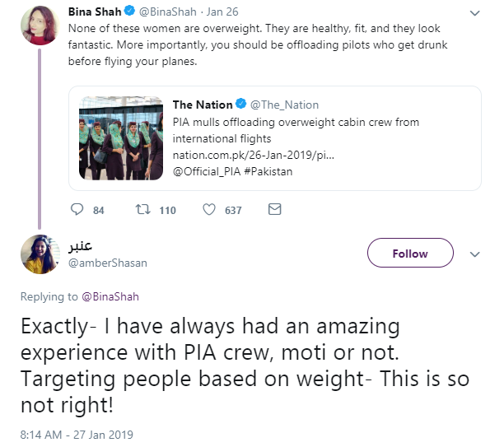This screenshot has width=504, height=447.
Task: Open the #Pakistan hashtag
Action: pos(268,171)
